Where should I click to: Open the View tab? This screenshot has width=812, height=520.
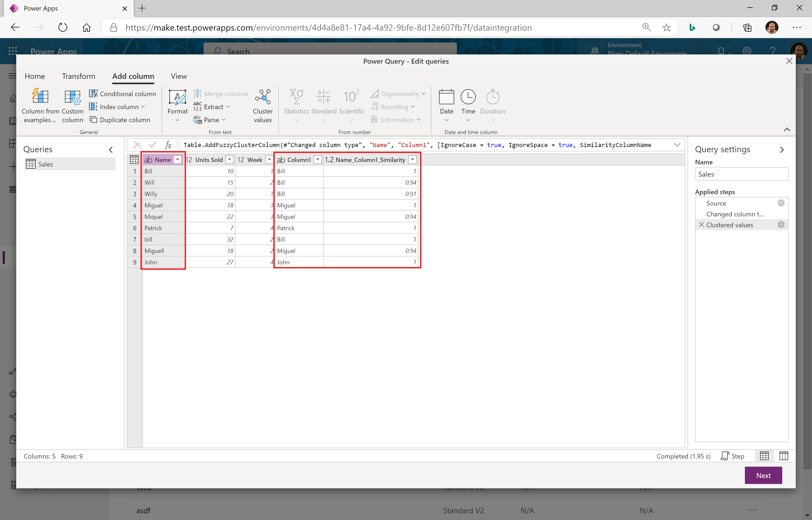click(178, 76)
